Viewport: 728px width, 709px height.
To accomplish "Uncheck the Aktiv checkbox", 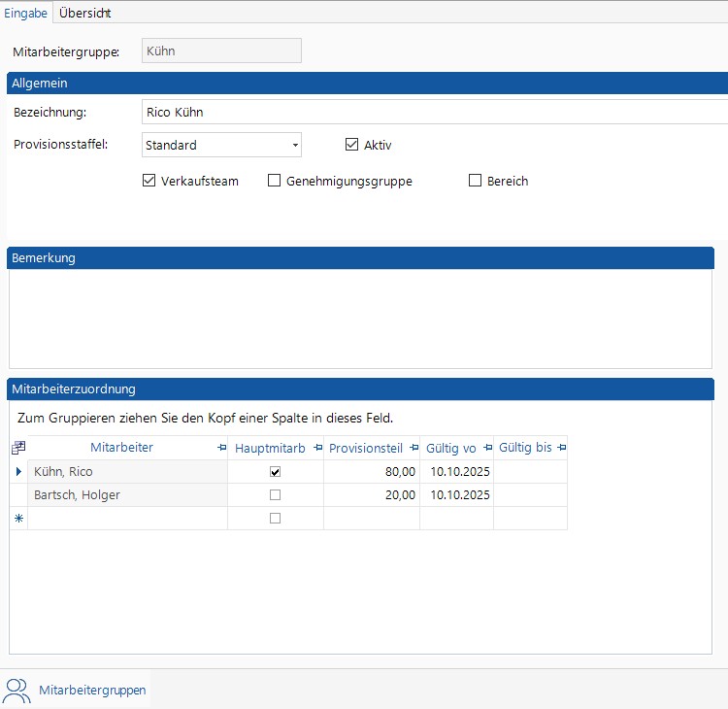I will coord(352,145).
